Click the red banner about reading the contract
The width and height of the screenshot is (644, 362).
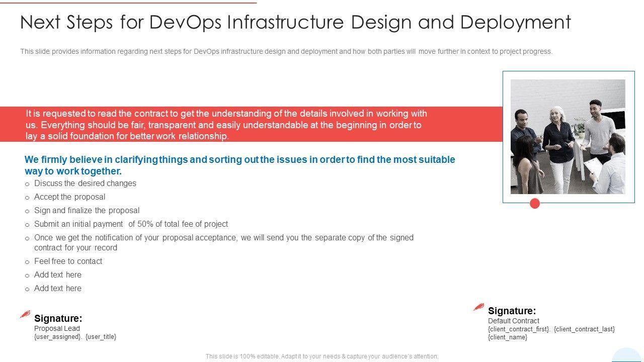click(251, 124)
